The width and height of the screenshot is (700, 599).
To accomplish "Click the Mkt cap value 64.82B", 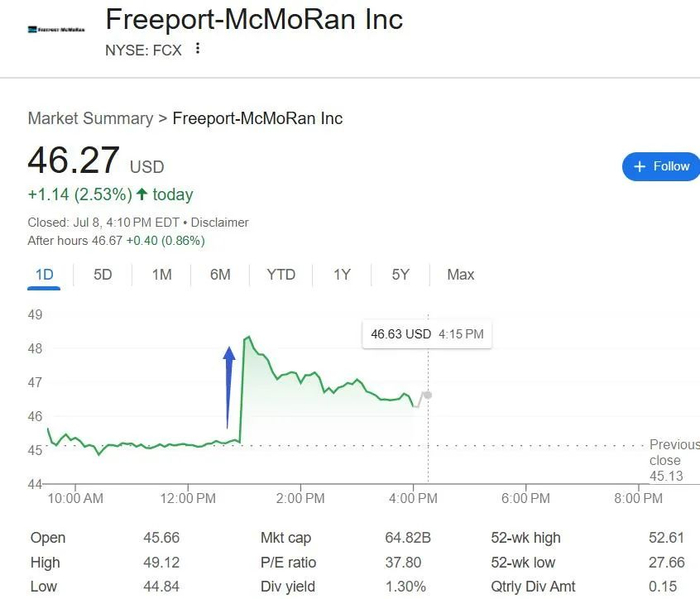I will pos(407,538).
